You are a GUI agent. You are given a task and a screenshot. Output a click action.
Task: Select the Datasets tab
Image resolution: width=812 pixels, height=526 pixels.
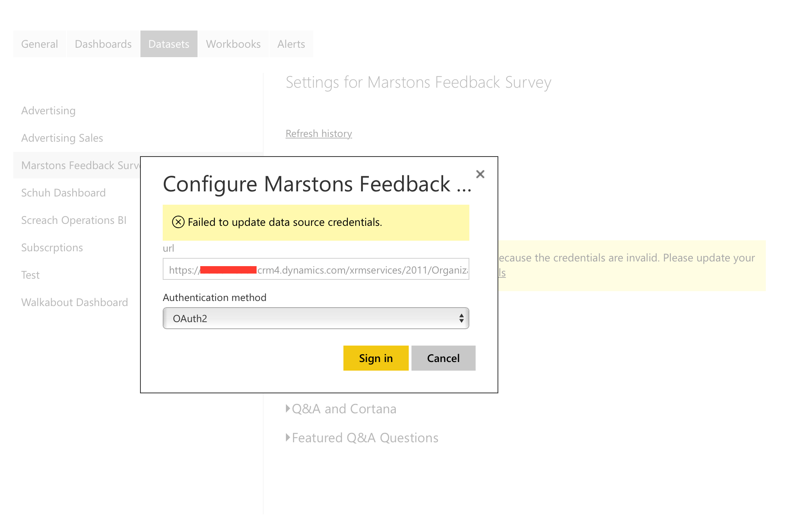169,44
